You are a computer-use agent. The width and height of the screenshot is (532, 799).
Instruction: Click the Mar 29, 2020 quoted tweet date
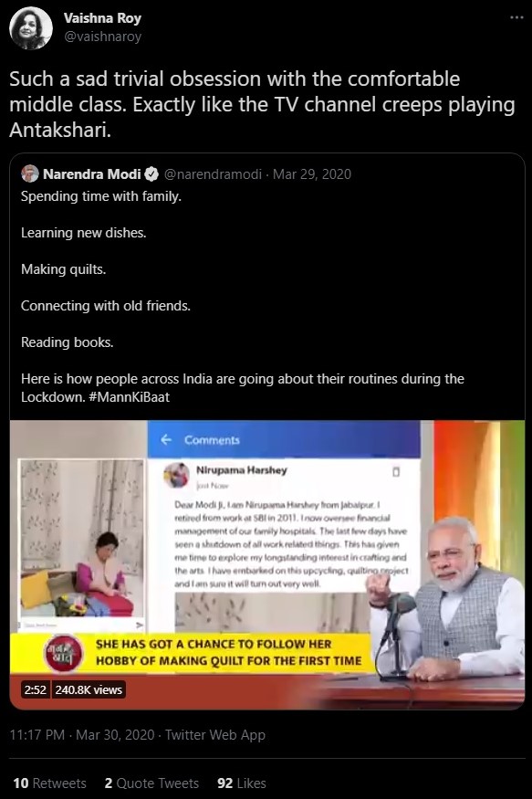[x=311, y=174]
